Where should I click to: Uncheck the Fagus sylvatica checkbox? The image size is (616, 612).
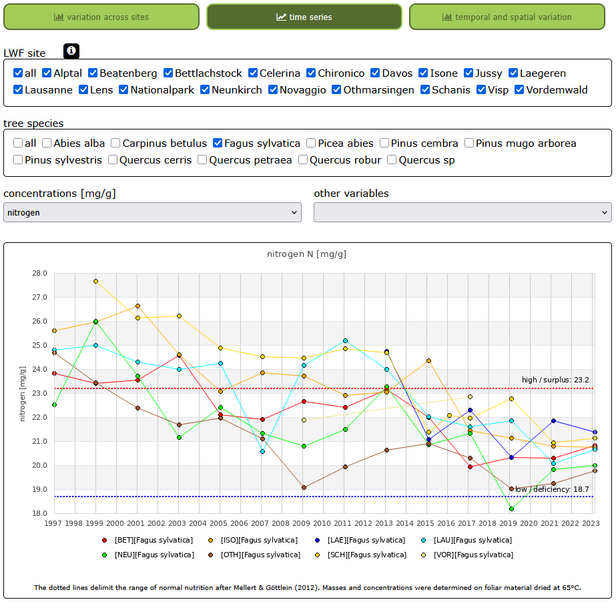[x=218, y=143]
